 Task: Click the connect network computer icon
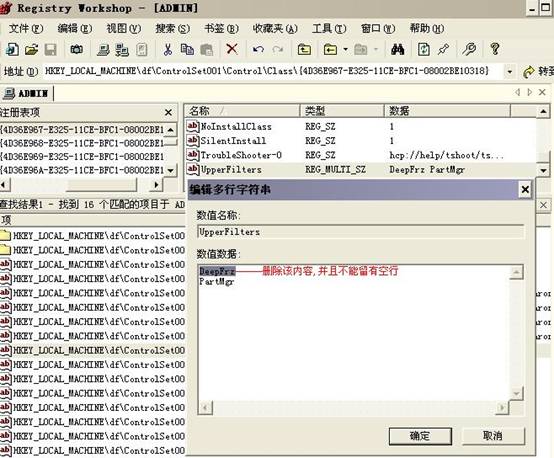pos(103,49)
